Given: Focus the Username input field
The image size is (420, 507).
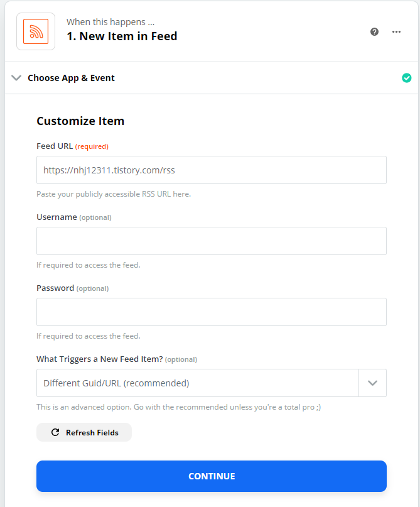Looking at the screenshot, I should coord(212,241).
